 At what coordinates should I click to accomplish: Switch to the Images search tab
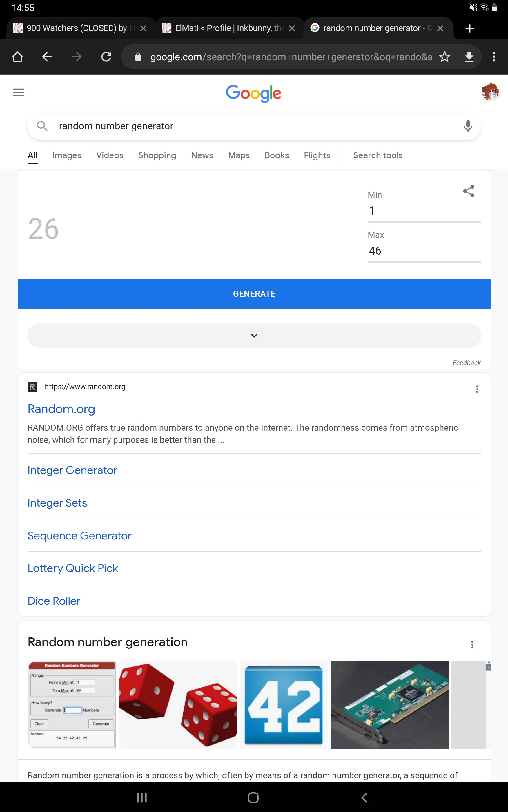[67, 155]
